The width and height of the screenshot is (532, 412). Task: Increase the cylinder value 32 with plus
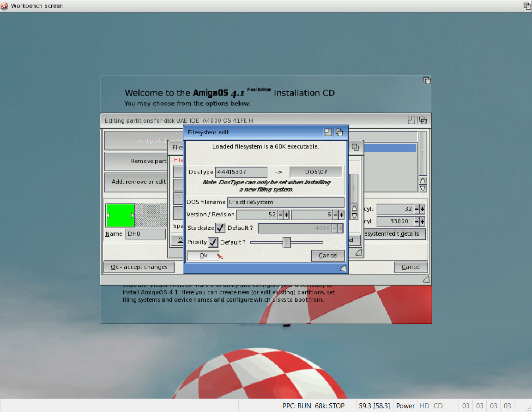pos(423,209)
